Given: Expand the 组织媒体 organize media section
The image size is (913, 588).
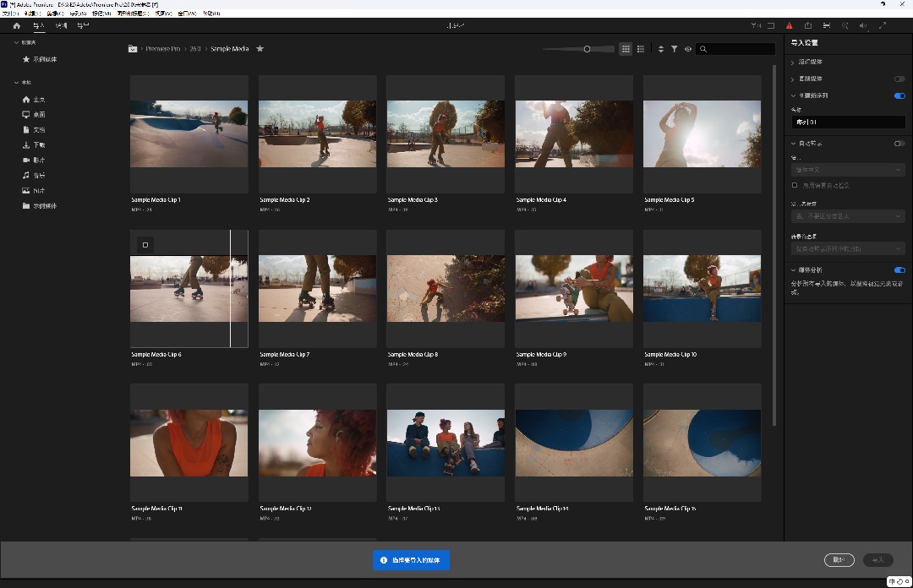Looking at the screenshot, I should 793,62.
